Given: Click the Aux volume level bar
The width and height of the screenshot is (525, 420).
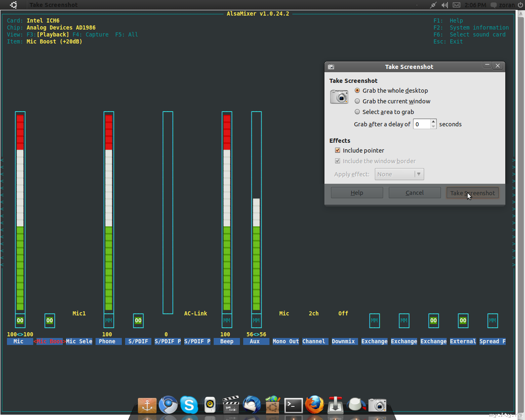Looking at the screenshot, I should pos(256,212).
